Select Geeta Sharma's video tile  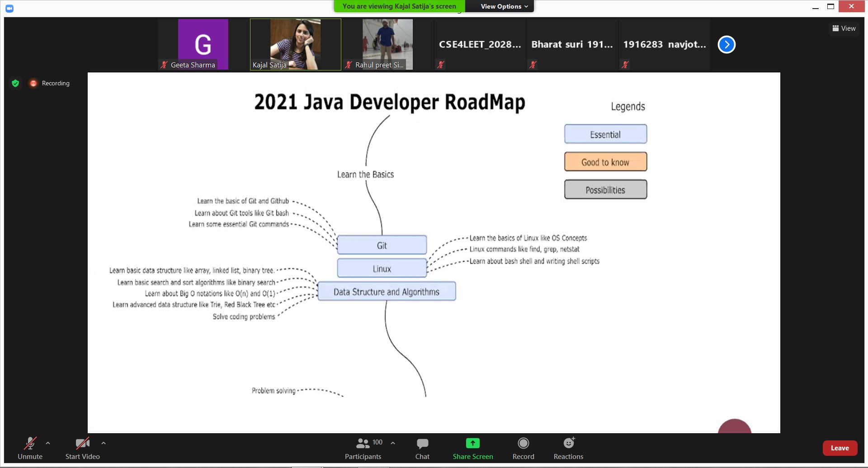(x=203, y=44)
